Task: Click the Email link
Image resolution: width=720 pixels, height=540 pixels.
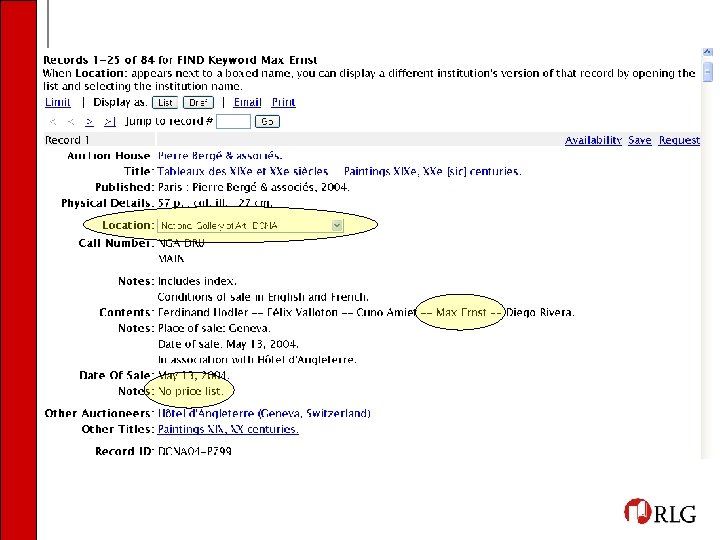Action: 248,102
